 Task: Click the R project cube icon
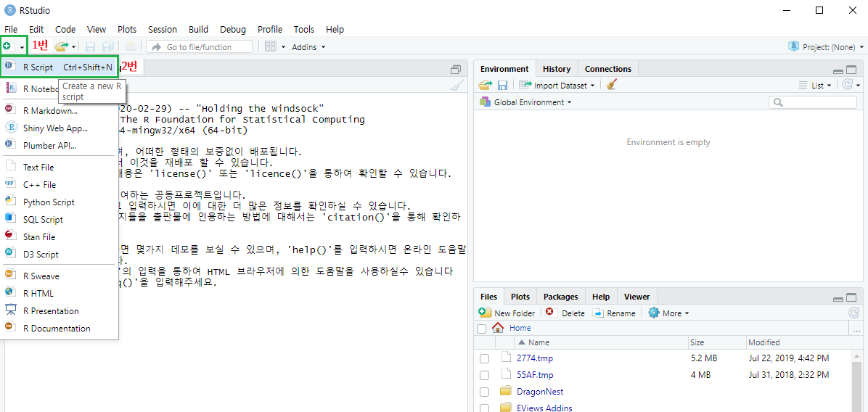click(x=794, y=46)
